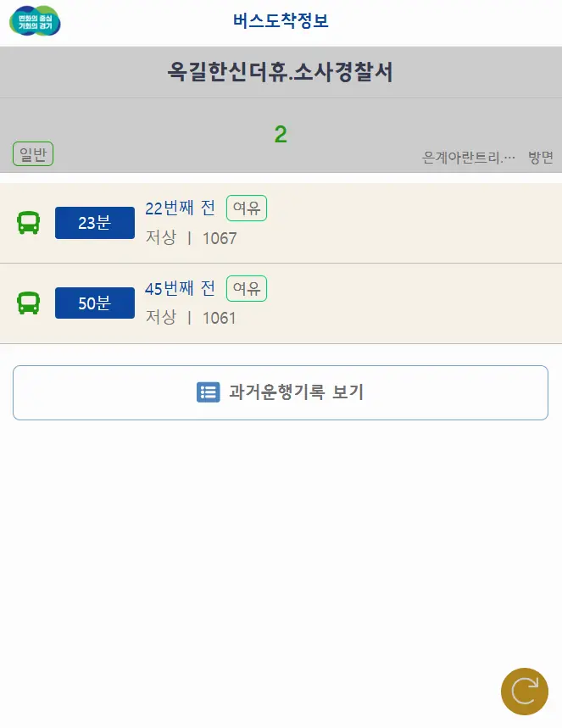Click the green bus icon for 1061
The image size is (562, 728).
[x=28, y=303]
